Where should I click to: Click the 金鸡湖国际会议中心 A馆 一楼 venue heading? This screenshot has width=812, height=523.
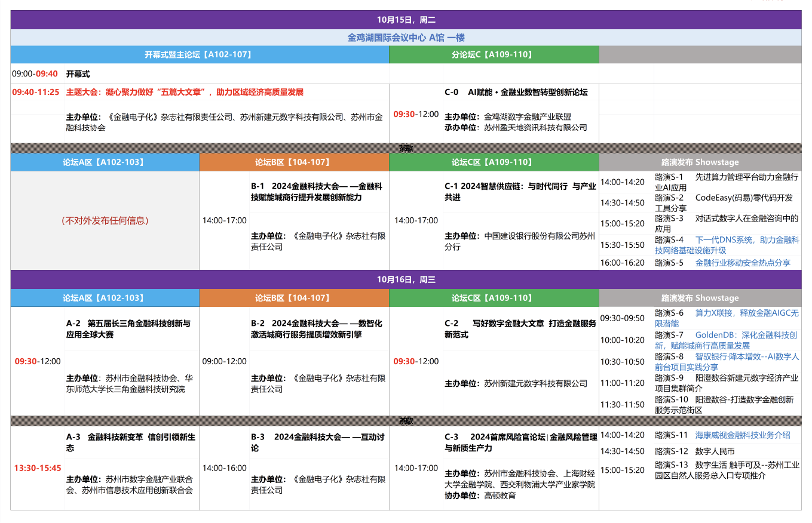tap(406, 38)
